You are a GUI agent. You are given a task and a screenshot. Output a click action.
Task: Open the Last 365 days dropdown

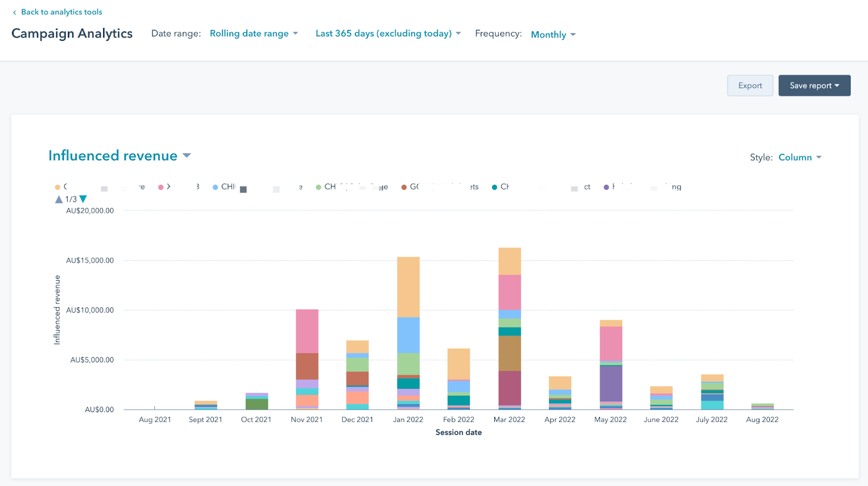pos(387,34)
